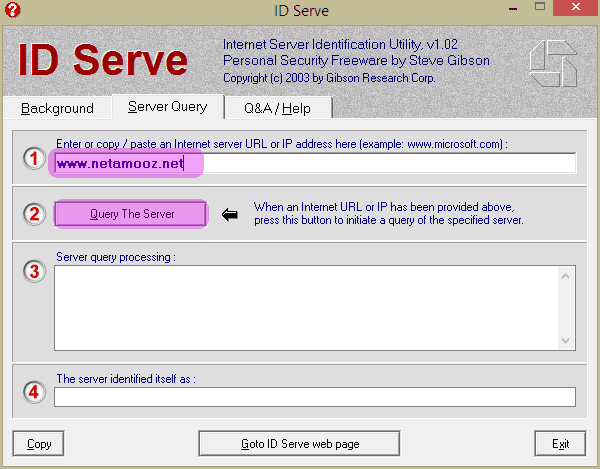Click the Gibson Research Corp logo
The height and width of the screenshot is (469, 600).
click(x=553, y=64)
